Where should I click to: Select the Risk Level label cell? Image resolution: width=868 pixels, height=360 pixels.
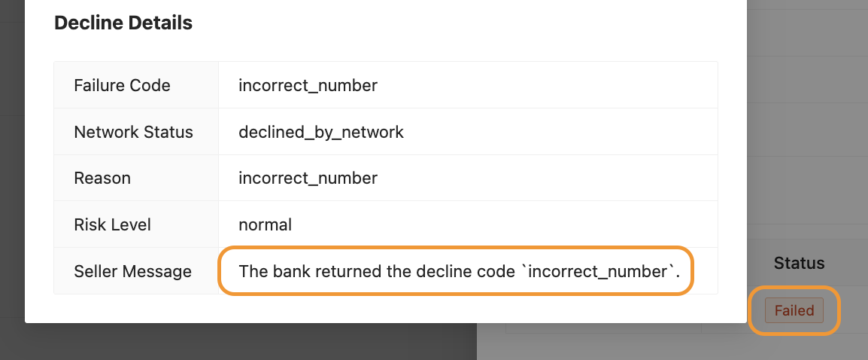(x=112, y=224)
